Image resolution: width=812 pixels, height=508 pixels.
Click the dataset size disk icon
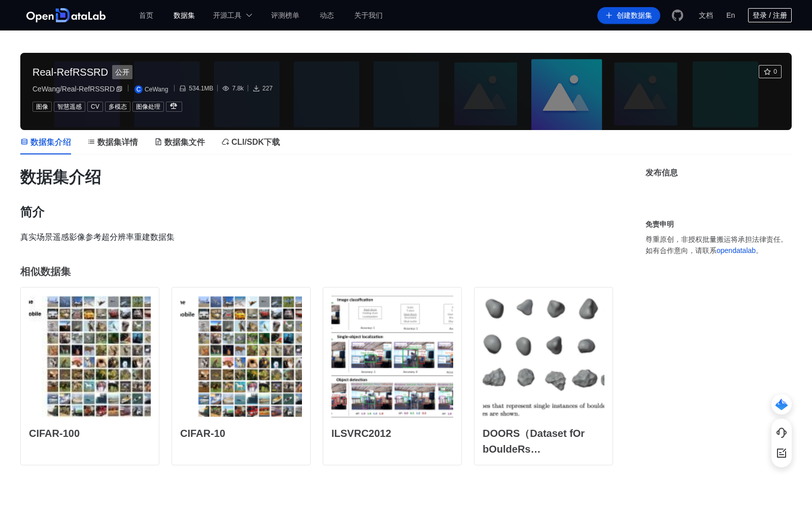(x=183, y=88)
